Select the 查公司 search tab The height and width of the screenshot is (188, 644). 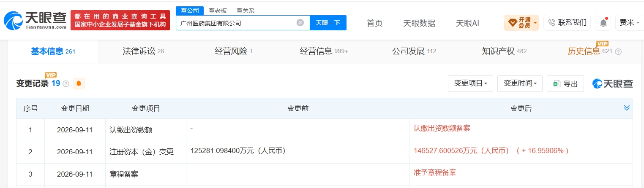point(189,11)
